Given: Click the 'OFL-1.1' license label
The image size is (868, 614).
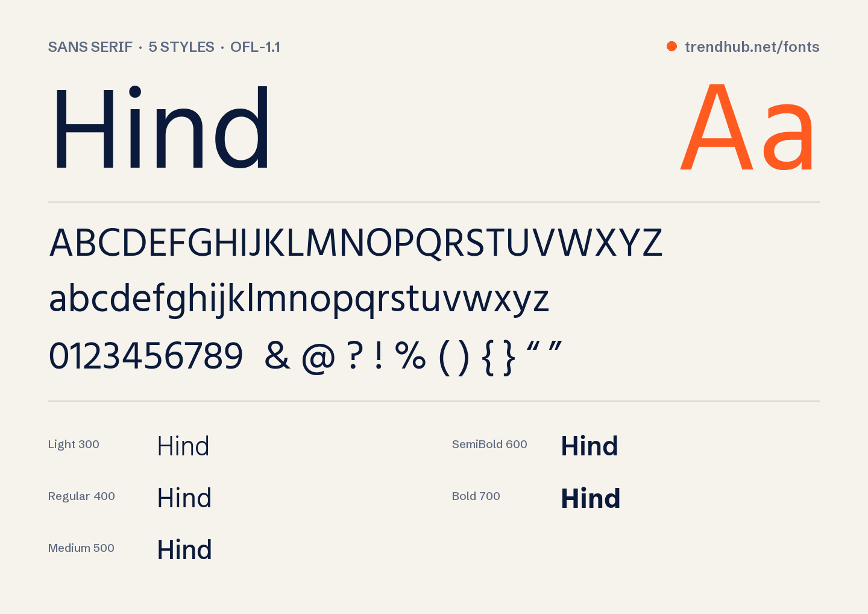Looking at the screenshot, I should click(256, 47).
